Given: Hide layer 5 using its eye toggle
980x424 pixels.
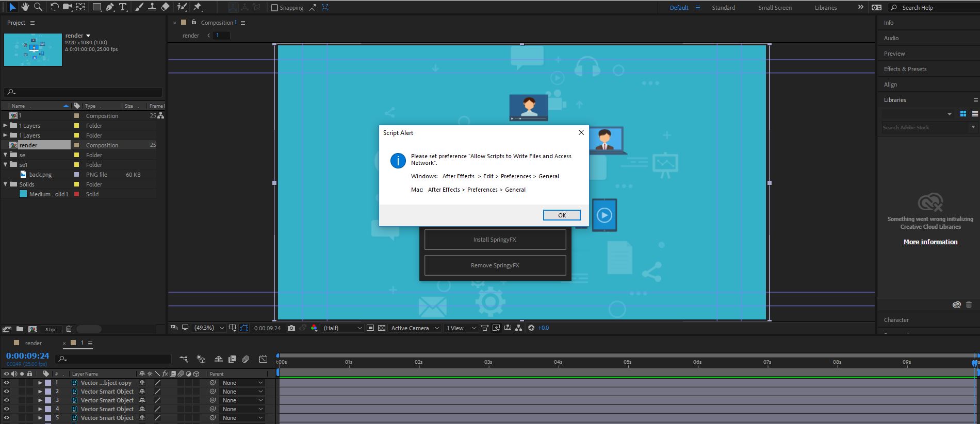Looking at the screenshot, I should 7,418.
